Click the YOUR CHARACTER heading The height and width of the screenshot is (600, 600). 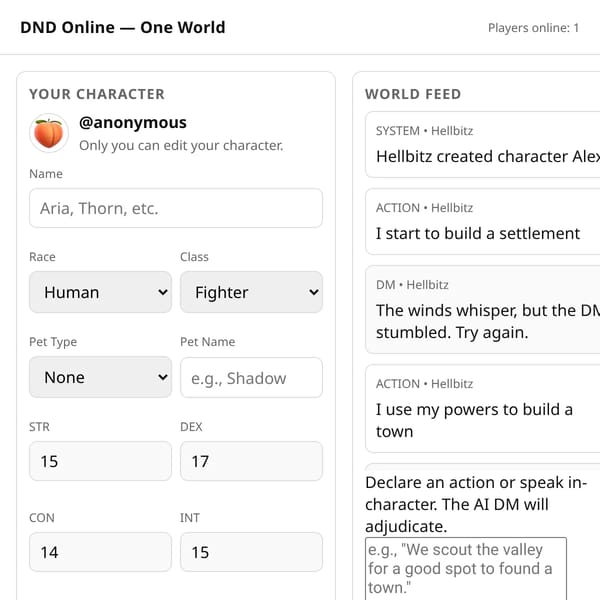97,94
